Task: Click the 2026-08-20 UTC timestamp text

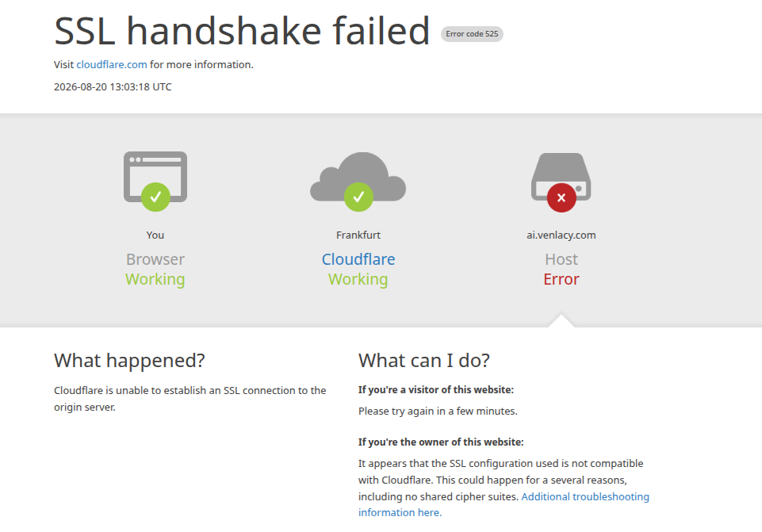Action: pyautogui.click(x=113, y=87)
